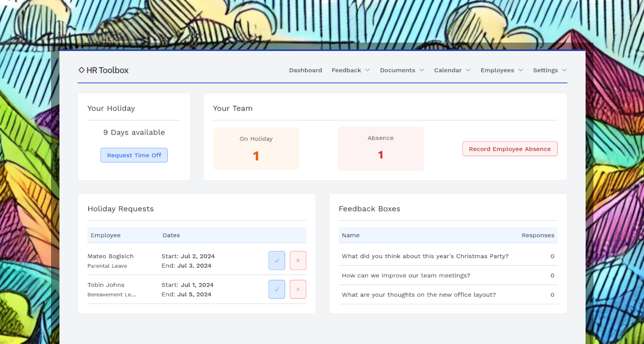Select the Mateo Bogisich employee name
644x344 pixels.
tap(110, 256)
